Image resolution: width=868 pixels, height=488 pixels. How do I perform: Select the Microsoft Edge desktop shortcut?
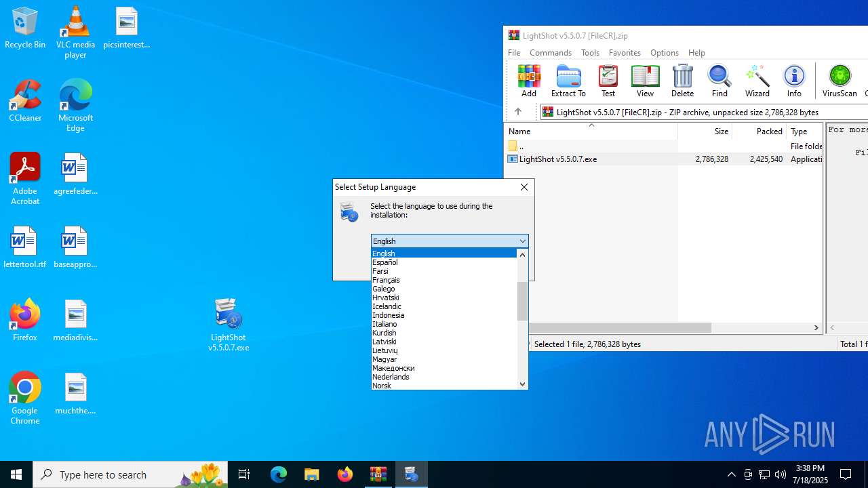tap(75, 106)
